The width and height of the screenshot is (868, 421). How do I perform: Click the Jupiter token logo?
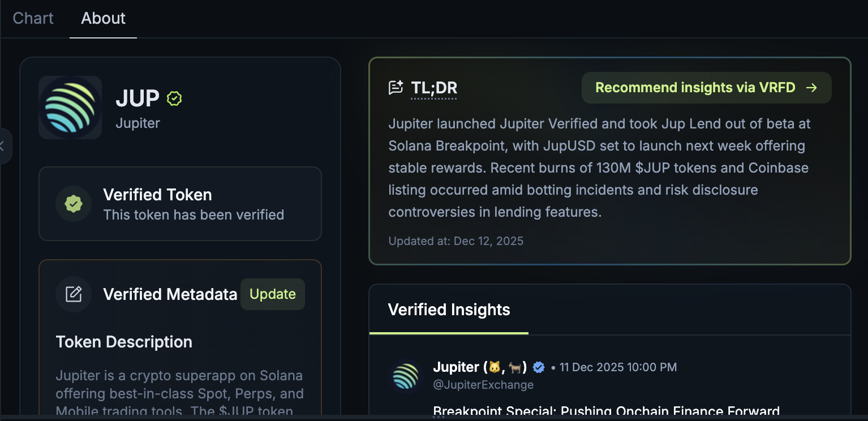(70, 108)
